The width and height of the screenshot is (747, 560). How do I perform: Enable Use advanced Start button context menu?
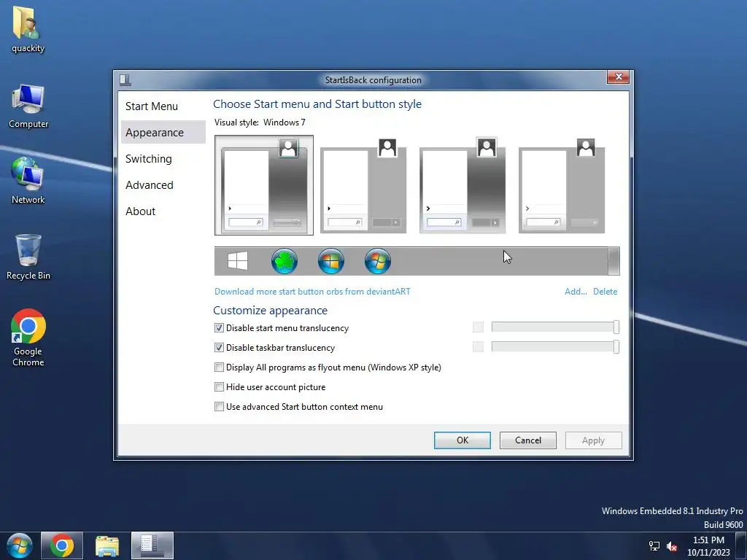(x=219, y=407)
